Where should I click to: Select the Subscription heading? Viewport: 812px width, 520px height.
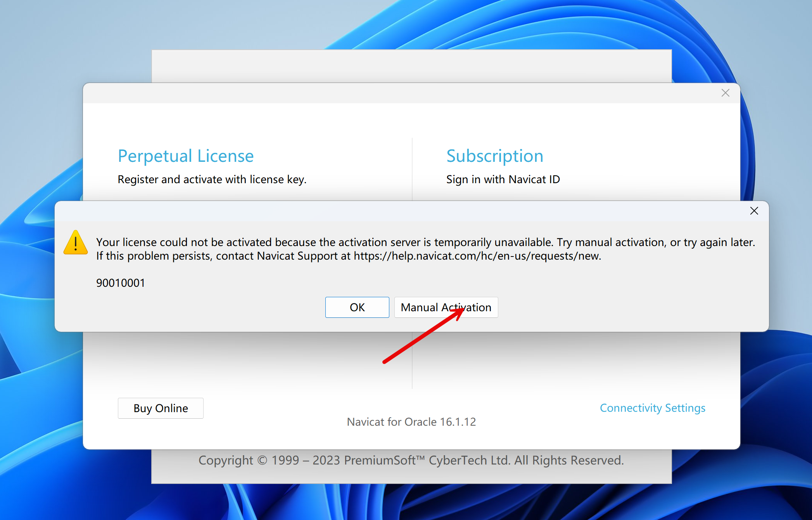click(x=494, y=156)
